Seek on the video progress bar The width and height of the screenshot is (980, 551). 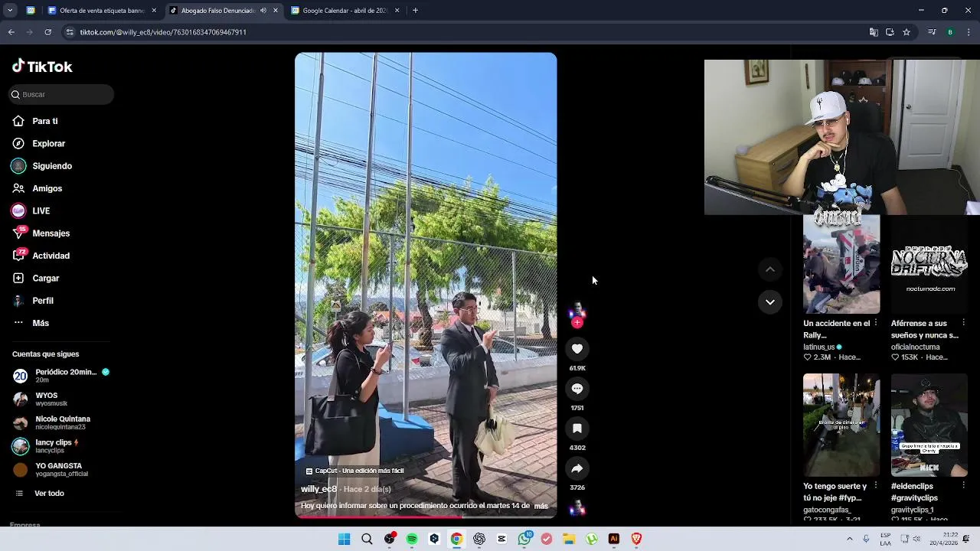tap(426, 517)
